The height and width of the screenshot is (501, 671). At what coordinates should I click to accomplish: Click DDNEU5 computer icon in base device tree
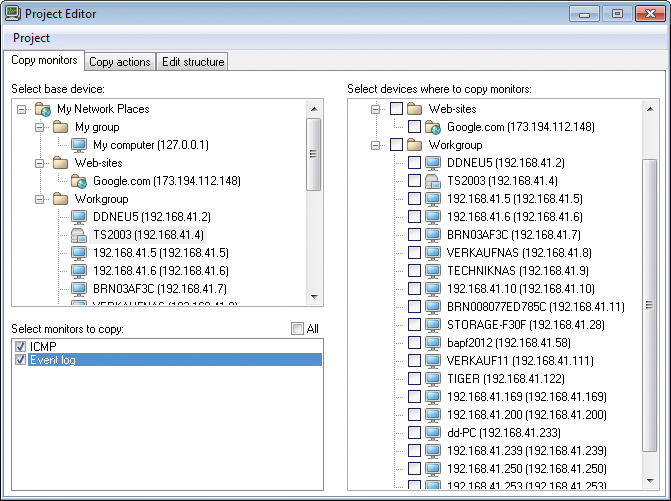click(x=79, y=217)
